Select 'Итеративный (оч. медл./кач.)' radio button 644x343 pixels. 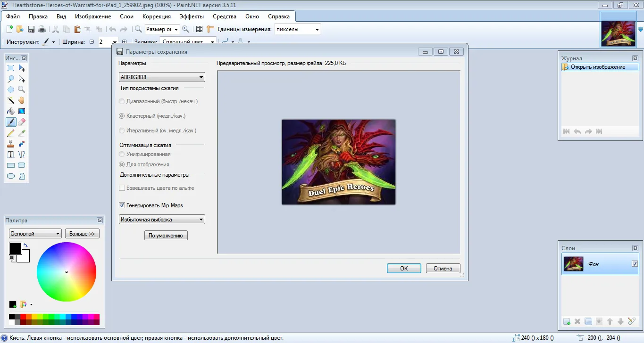click(122, 131)
